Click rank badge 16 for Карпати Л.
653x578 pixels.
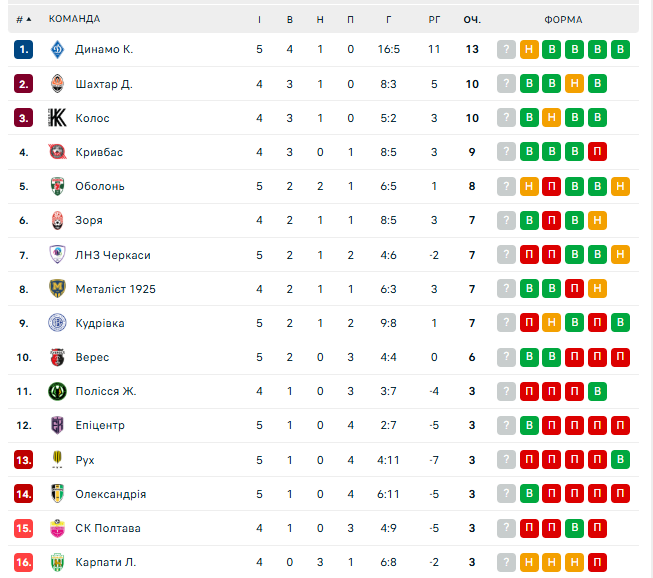point(24,562)
